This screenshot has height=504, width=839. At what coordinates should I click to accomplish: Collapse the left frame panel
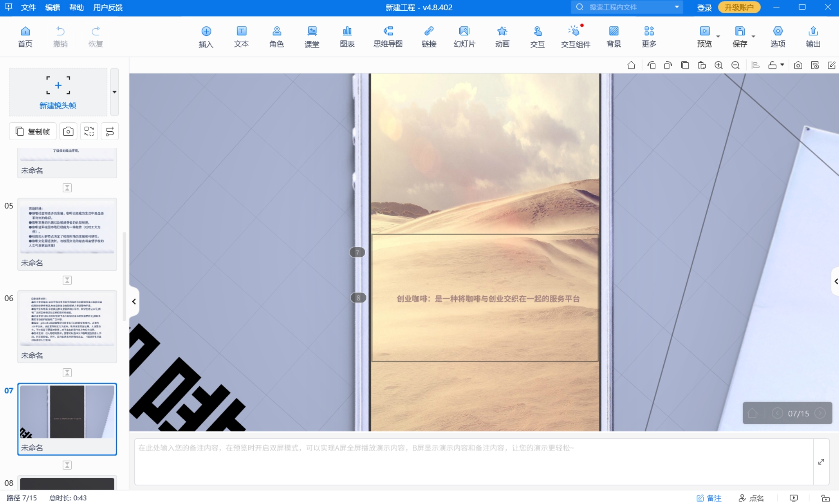134,302
